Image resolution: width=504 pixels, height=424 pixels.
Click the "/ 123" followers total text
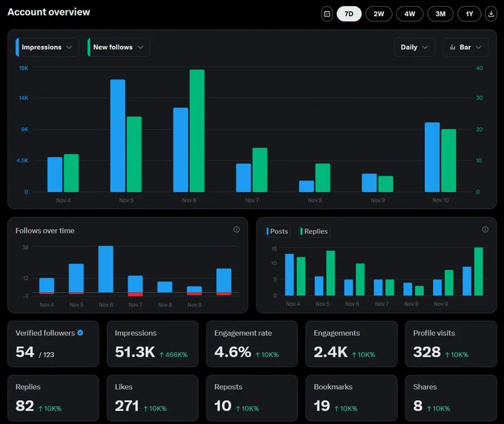[x=47, y=355]
